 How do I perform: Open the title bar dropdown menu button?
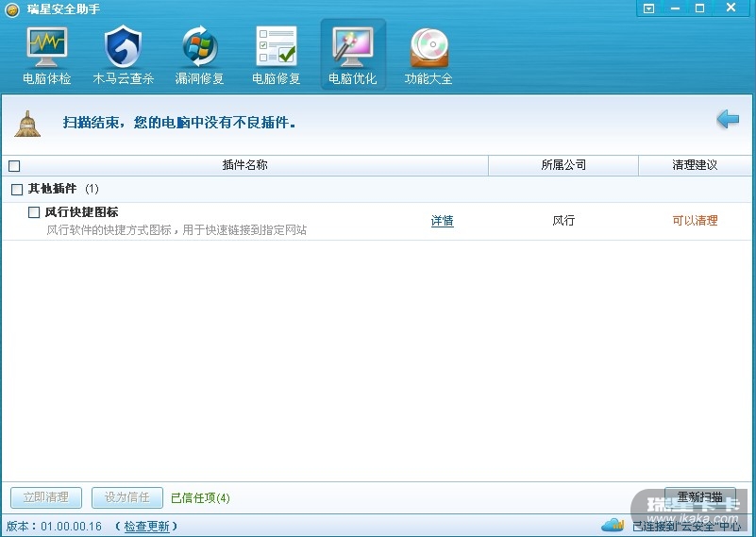pyautogui.click(x=649, y=8)
